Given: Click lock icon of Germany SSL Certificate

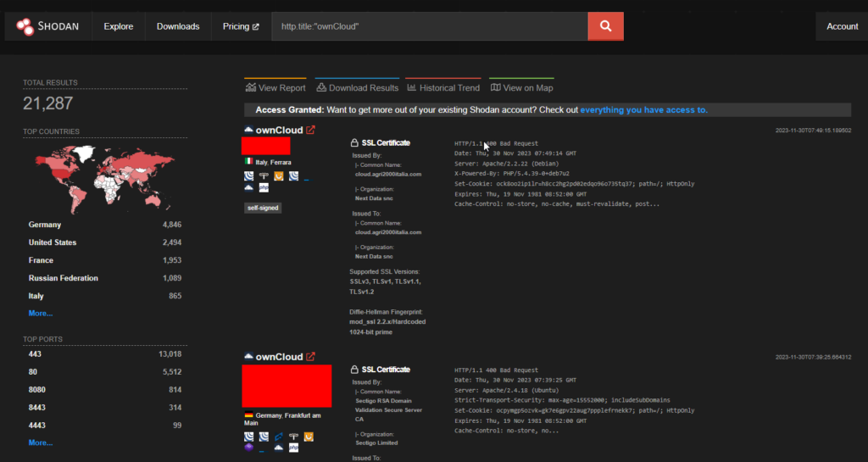Looking at the screenshot, I should click(x=354, y=370).
